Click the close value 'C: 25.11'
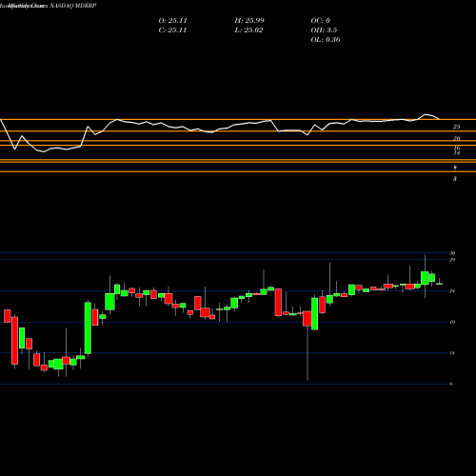The image size is (476, 476). coord(172,30)
